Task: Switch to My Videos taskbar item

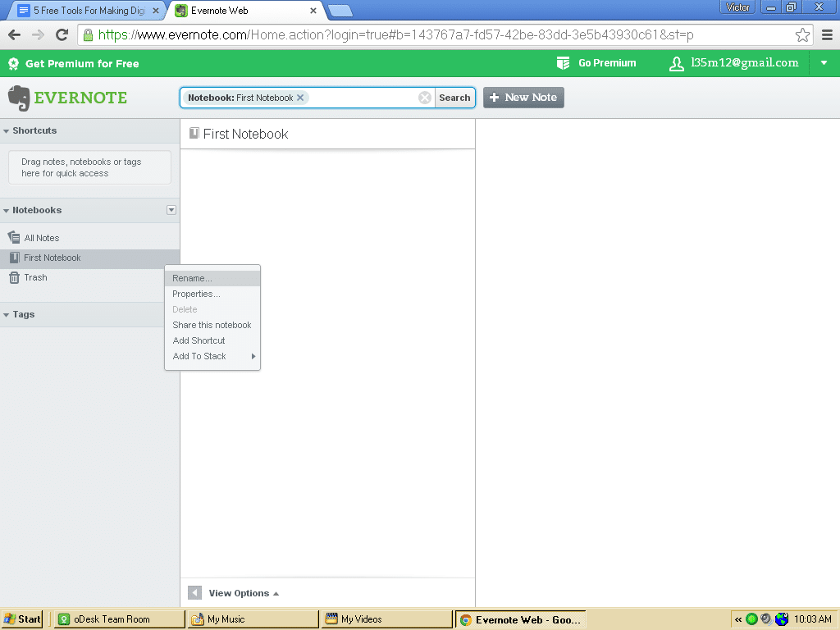Action: [x=386, y=619]
